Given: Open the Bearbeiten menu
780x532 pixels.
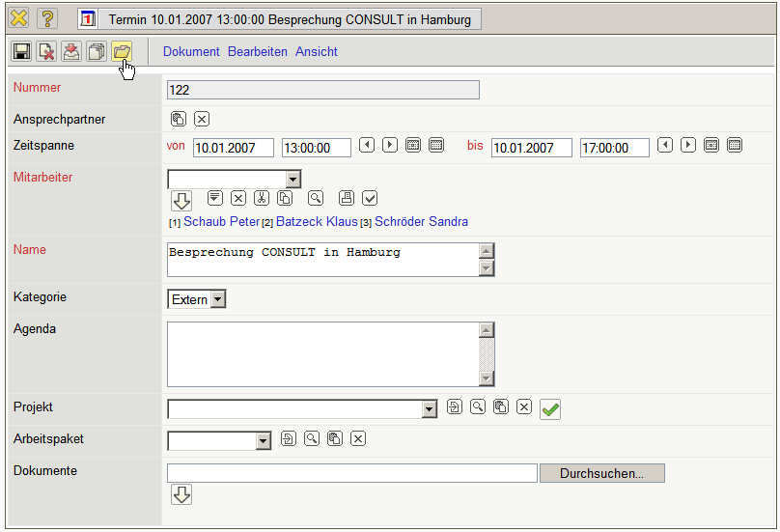Looking at the screenshot, I should 258,52.
